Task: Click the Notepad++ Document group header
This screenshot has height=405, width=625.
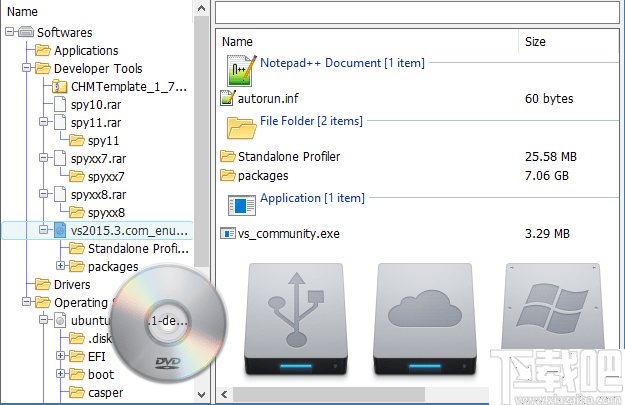Action: (342, 63)
